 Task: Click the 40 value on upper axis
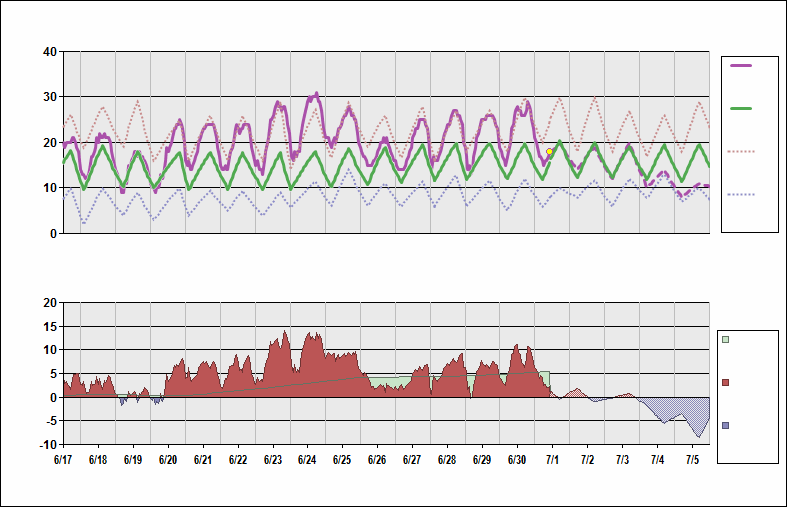point(49,52)
